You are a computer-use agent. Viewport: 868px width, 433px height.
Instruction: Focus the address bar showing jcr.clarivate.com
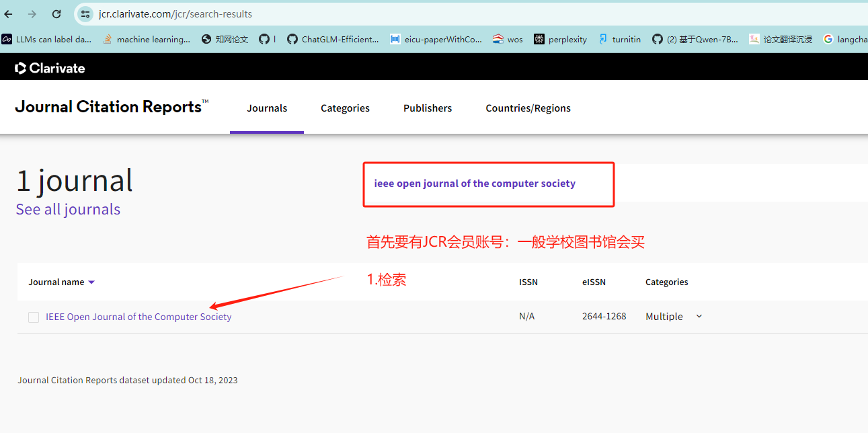coord(471,14)
